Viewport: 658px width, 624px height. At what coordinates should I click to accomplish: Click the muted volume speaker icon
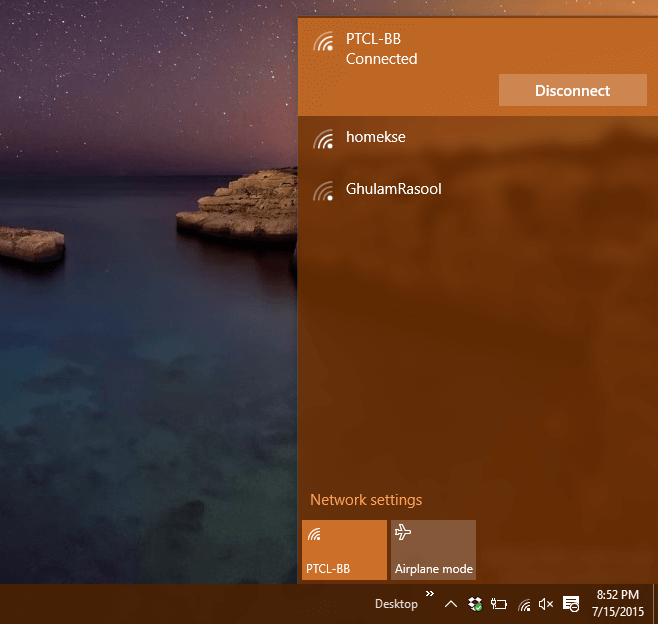[546, 604]
